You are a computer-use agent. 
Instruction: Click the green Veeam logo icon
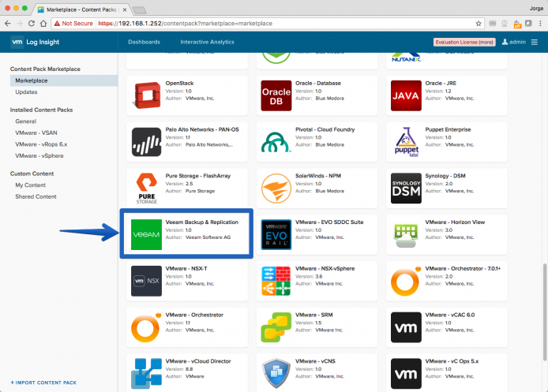pyautogui.click(x=146, y=234)
